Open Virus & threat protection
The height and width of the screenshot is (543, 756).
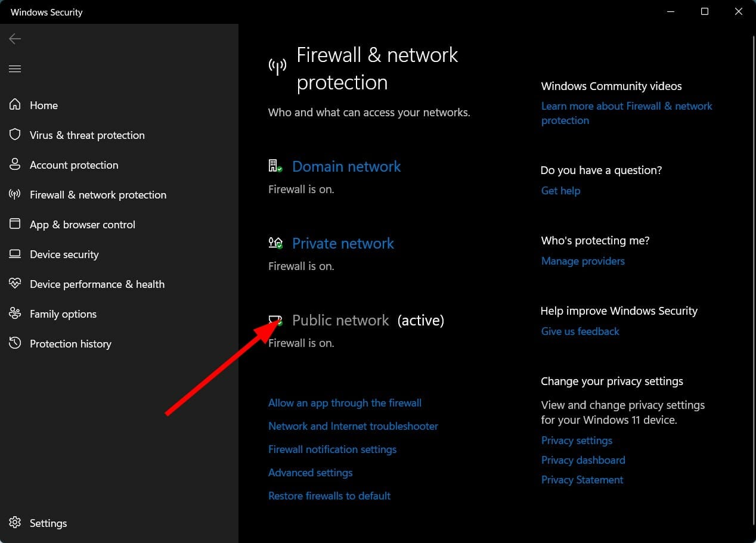(x=87, y=135)
